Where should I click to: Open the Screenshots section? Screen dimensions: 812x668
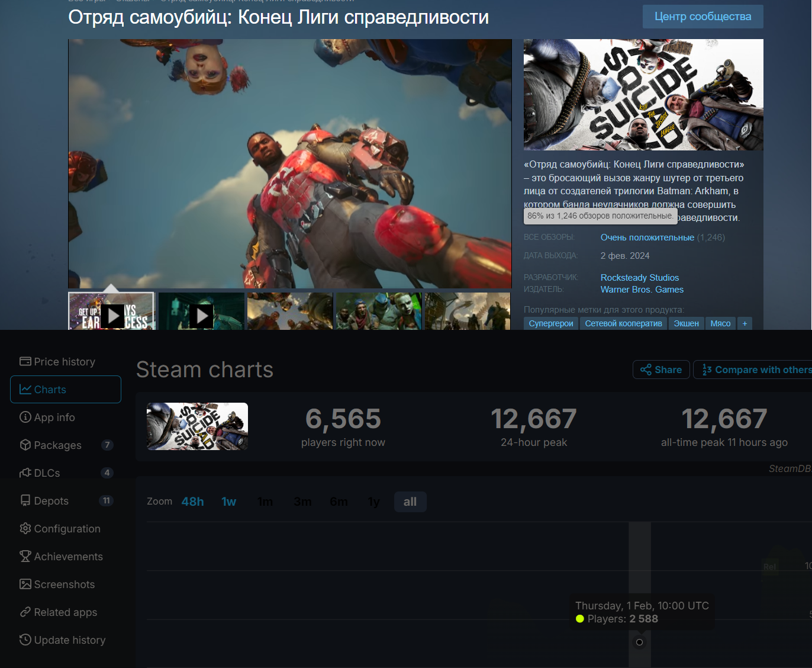pos(65,584)
